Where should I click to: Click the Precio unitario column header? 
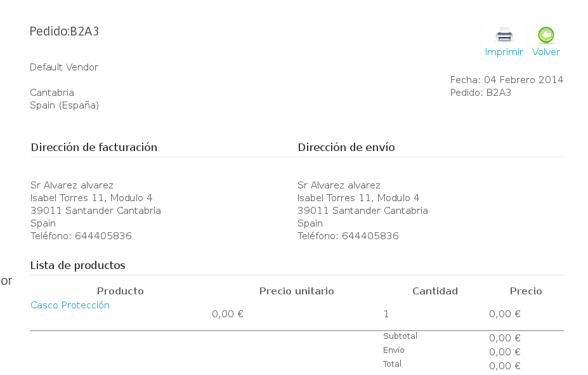coord(296,291)
